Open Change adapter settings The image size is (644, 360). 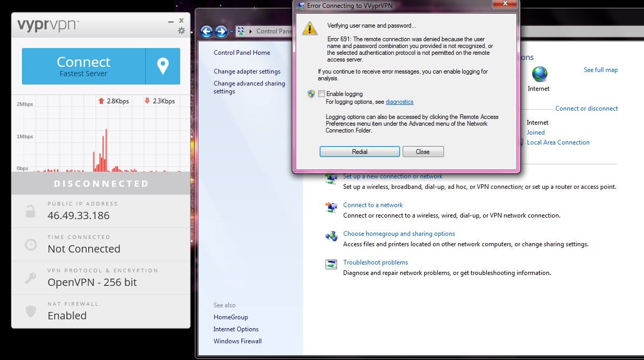247,71
